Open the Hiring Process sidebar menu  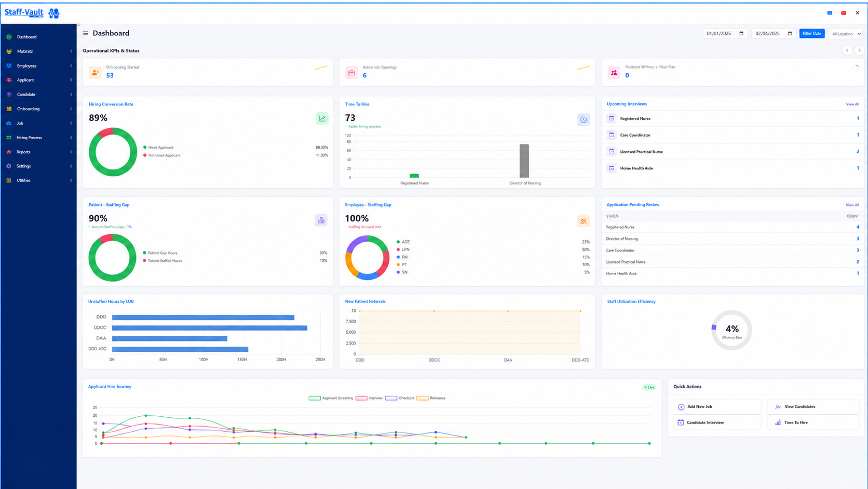click(39, 138)
